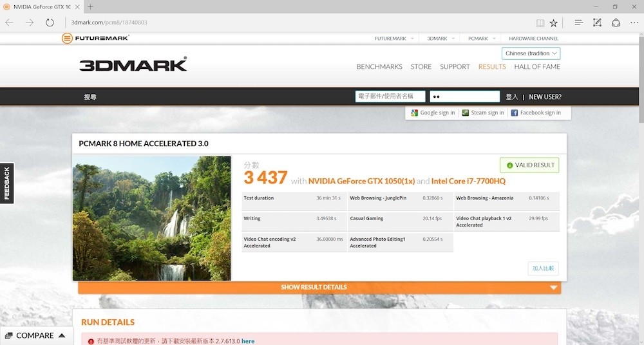Viewport: 644px width, 345px height.
Task: Click Video Chat encoding v2 Accelerated row
Action: point(294,242)
